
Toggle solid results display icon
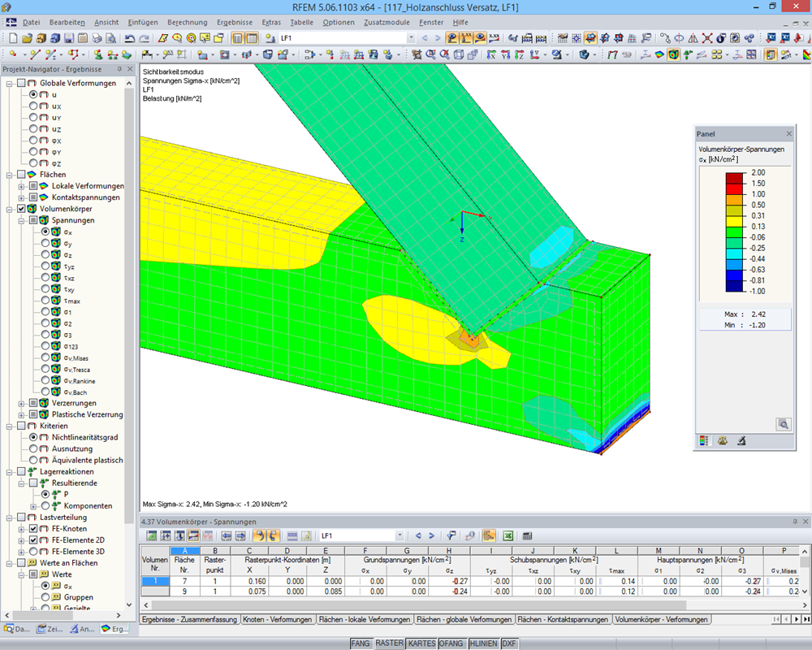point(673,54)
